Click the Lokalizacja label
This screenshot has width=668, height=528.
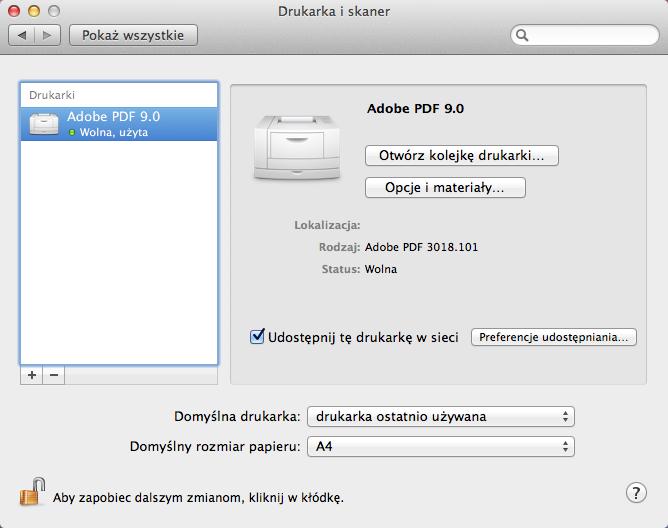click(327, 225)
